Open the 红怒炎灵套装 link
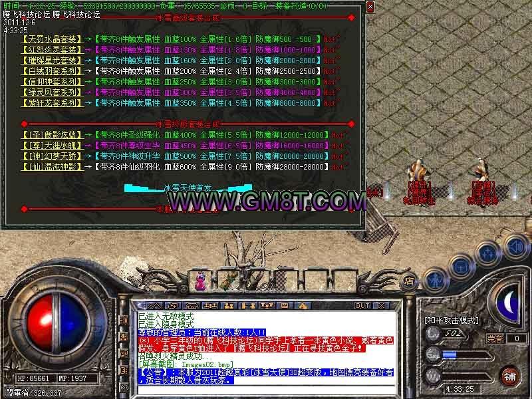This screenshot has height=399, width=532. point(52,49)
